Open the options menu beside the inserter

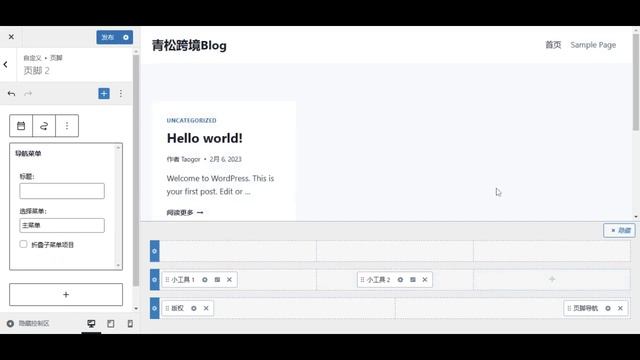coord(121,93)
